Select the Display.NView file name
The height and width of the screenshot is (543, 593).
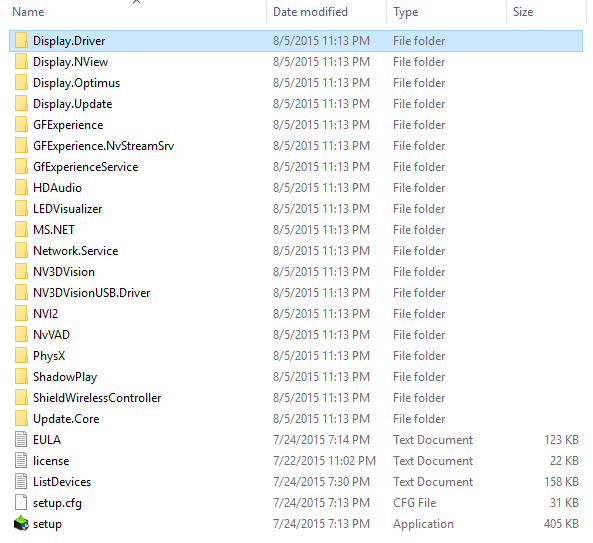[70, 62]
